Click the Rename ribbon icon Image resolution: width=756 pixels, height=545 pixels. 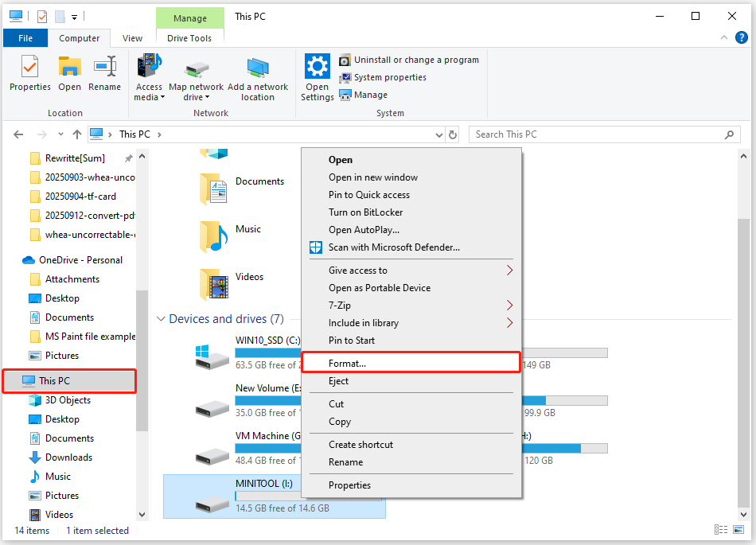tap(104, 68)
